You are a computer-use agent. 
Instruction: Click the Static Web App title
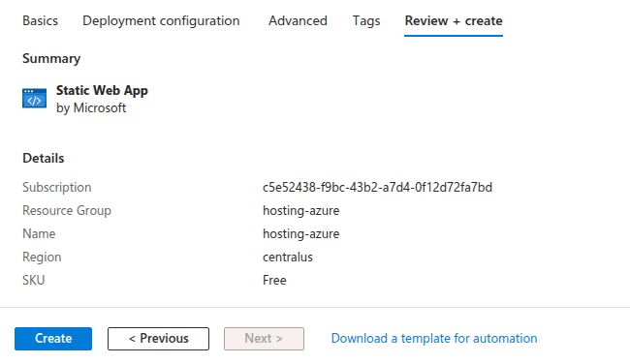[102, 91]
